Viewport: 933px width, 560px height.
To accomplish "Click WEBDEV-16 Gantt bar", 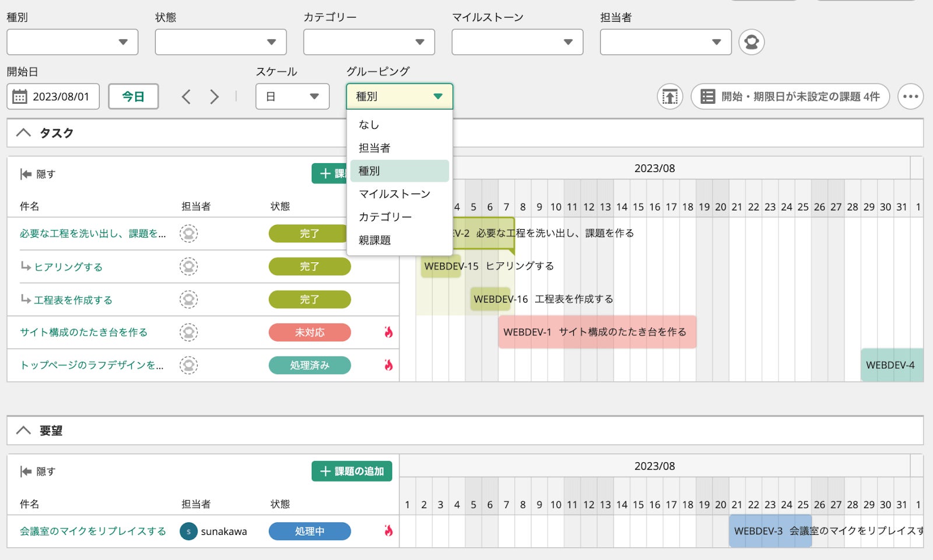I will (x=490, y=299).
